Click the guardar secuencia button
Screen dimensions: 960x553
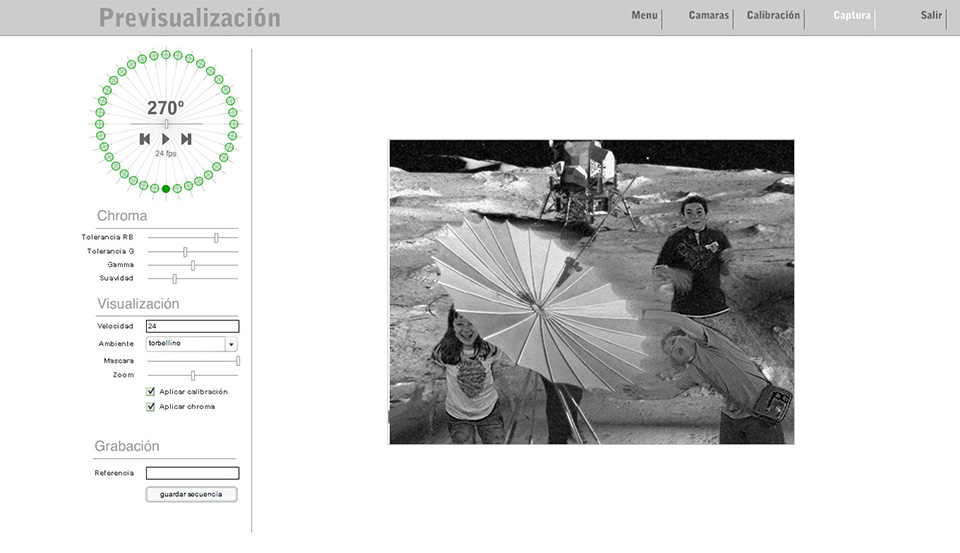click(x=191, y=494)
